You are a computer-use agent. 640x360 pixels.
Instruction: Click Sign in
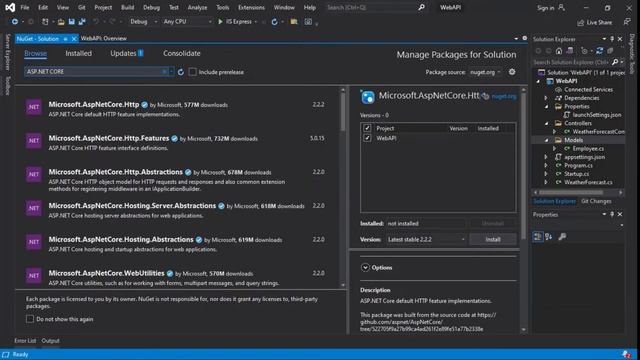pyautogui.click(x=545, y=8)
